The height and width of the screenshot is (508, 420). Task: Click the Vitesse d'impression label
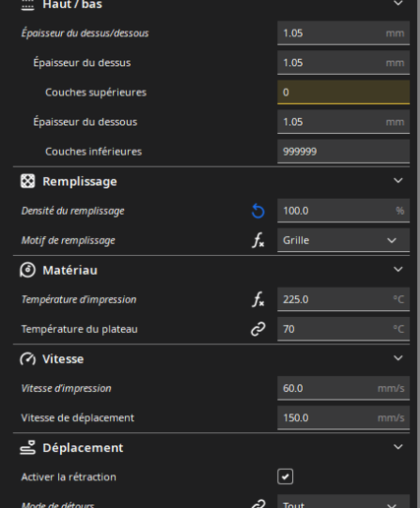tap(66, 389)
